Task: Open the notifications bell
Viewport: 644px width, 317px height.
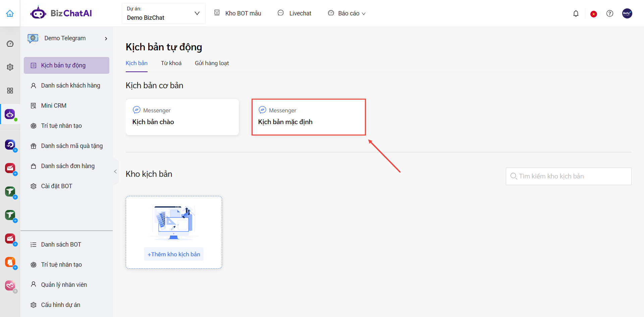Action: pos(576,13)
